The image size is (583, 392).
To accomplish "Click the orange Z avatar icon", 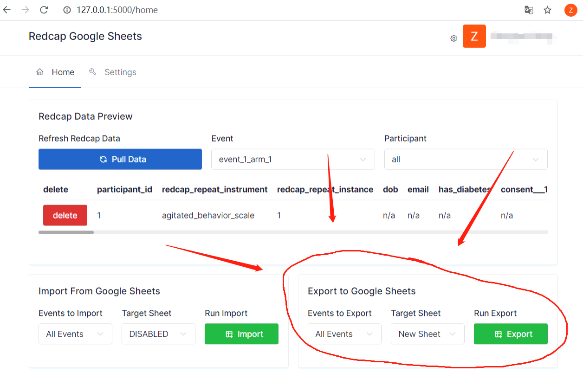I will (474, 36).
